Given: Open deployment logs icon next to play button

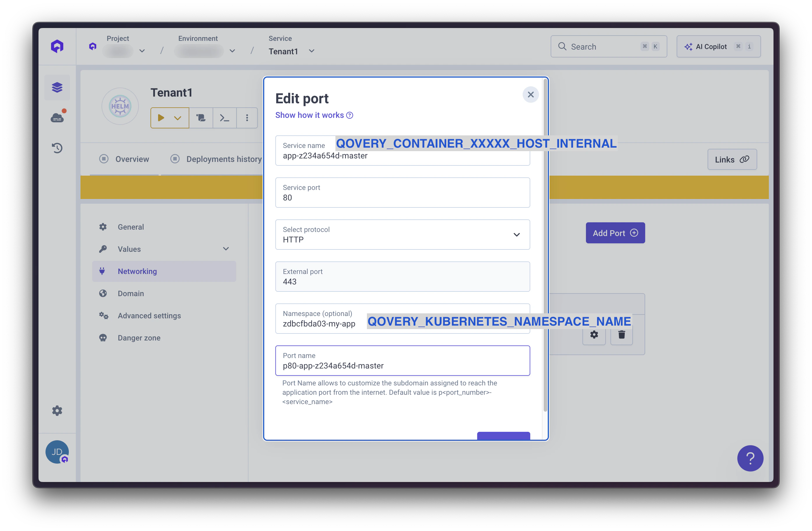Looking at the screenshot, I should coord(201,118).
